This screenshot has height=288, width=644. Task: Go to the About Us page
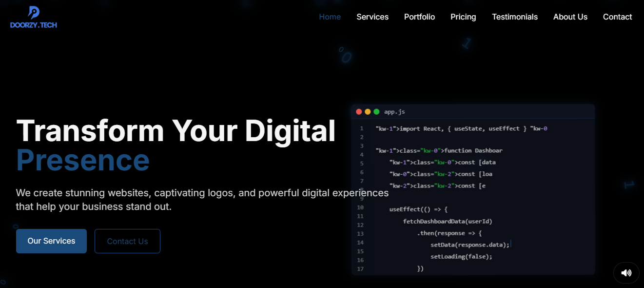(x=570, y=17)
